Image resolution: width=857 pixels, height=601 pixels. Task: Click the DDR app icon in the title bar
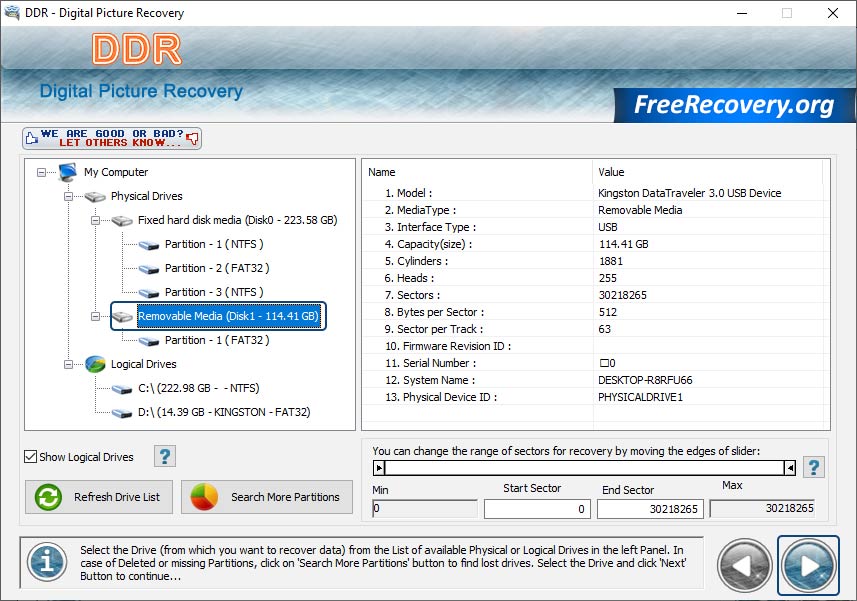click(x=12, y=13)
